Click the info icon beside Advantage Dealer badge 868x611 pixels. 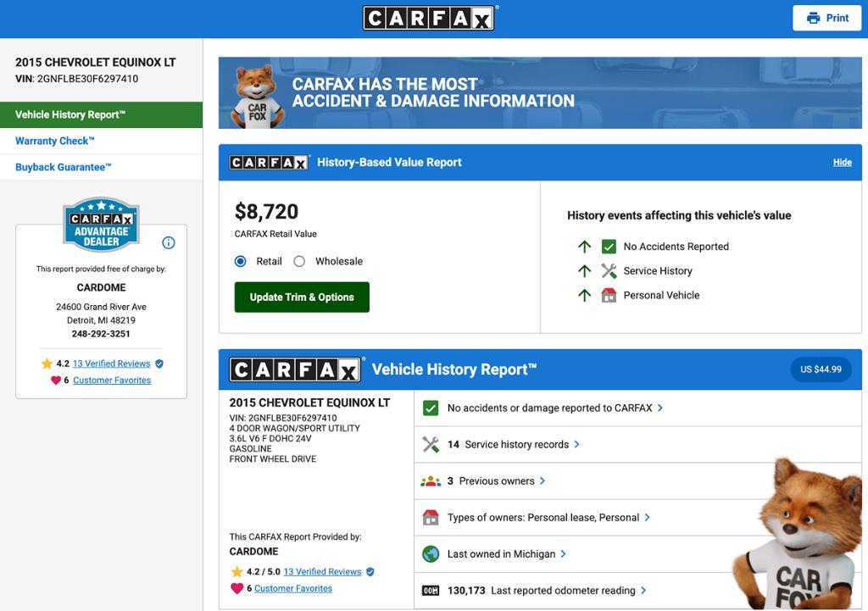pyautogui.click(x=169, y=242)
